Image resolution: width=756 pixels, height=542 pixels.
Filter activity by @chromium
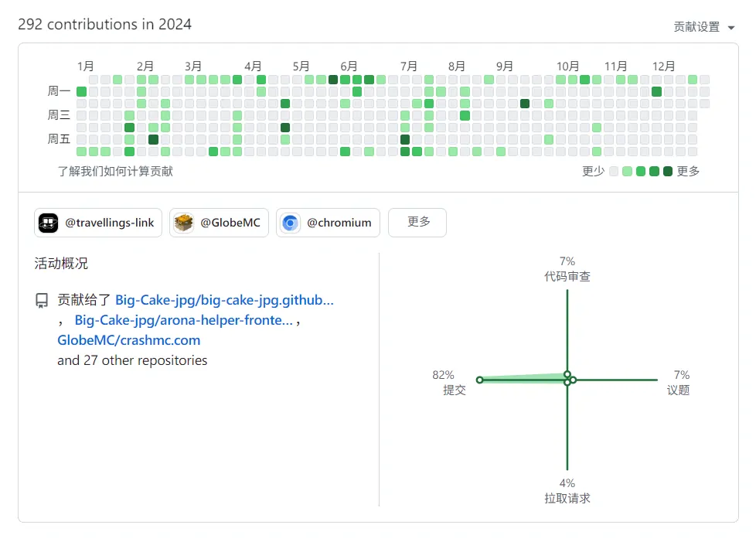(x=328, y=223)
